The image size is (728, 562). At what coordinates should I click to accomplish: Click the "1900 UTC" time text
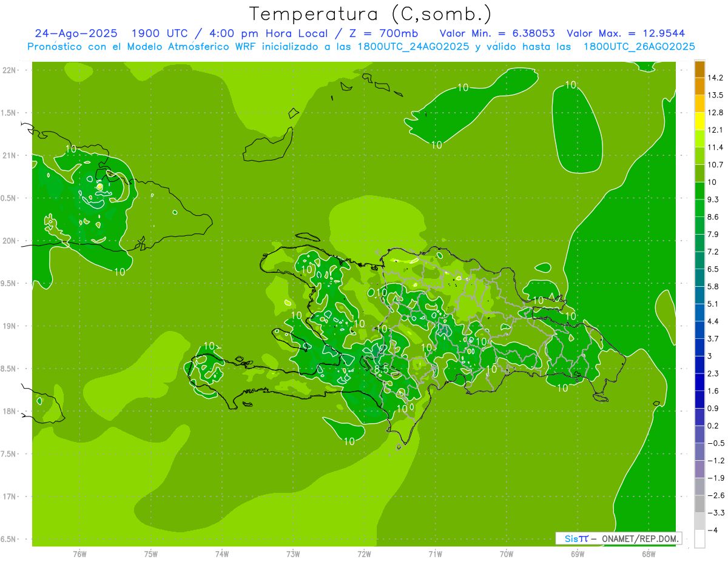click(x=160, y=33)
